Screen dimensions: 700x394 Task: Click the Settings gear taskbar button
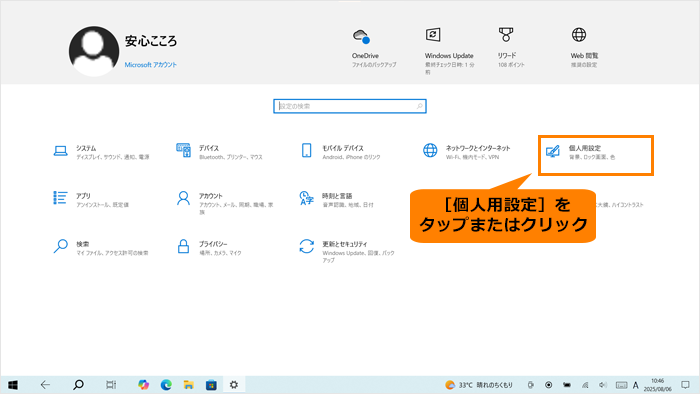234,385
